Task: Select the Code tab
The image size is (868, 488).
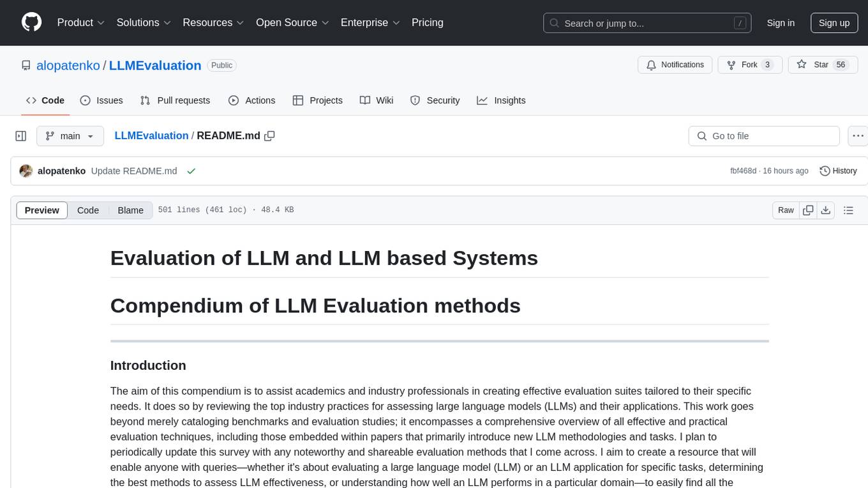Action: (x=45, y=100)
